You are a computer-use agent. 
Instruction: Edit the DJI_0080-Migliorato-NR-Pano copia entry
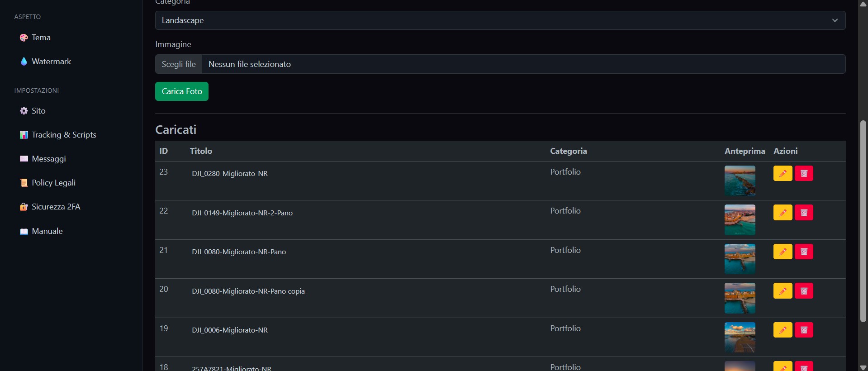[x=783, y=291]
